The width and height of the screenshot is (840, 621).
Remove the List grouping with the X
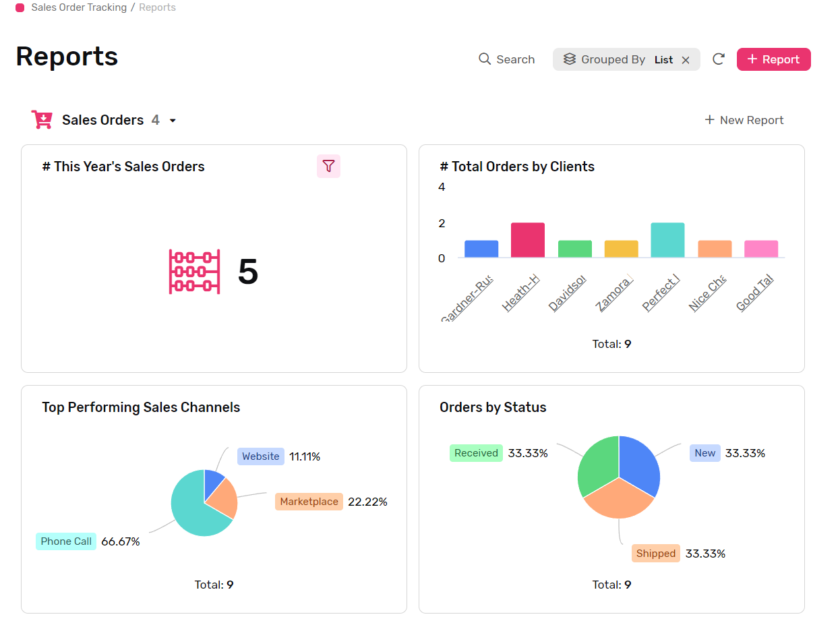point(686,59)
